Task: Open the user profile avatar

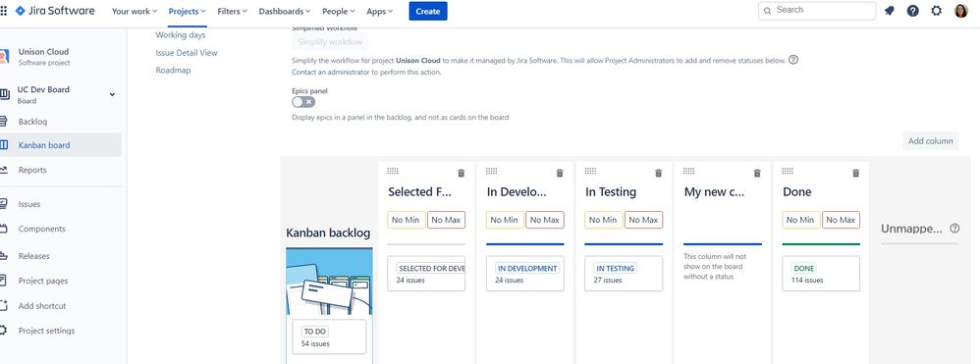Action: point(960,11)
